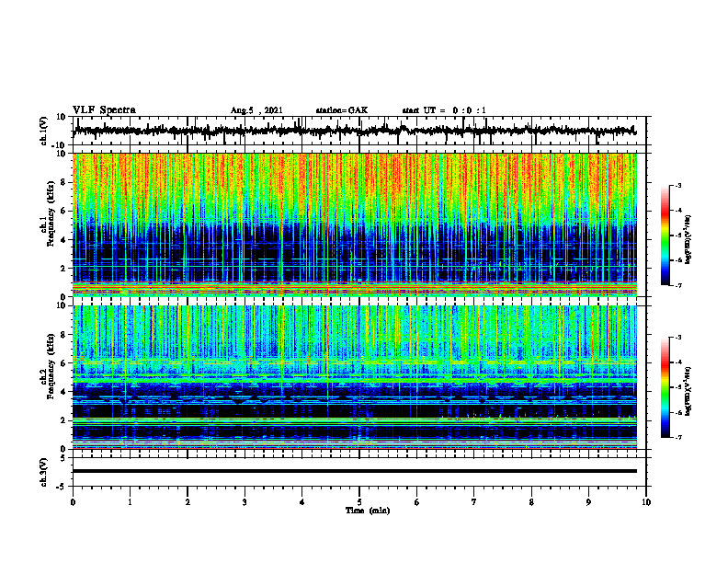Click time axis tick label "8"

point(531,502)
